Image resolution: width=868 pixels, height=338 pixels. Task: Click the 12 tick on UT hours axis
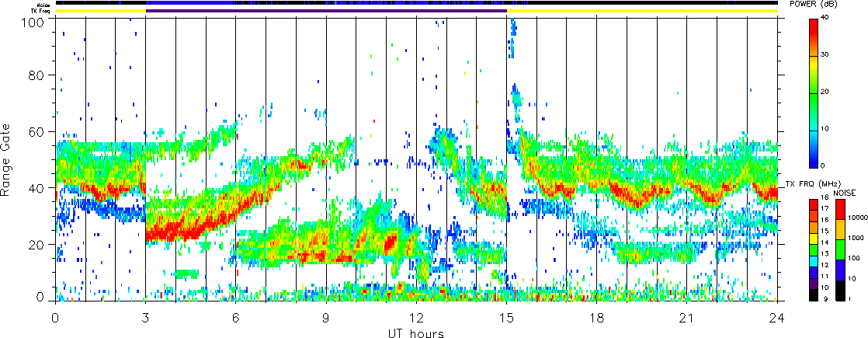pyautogui.click(x=416, y=318)
